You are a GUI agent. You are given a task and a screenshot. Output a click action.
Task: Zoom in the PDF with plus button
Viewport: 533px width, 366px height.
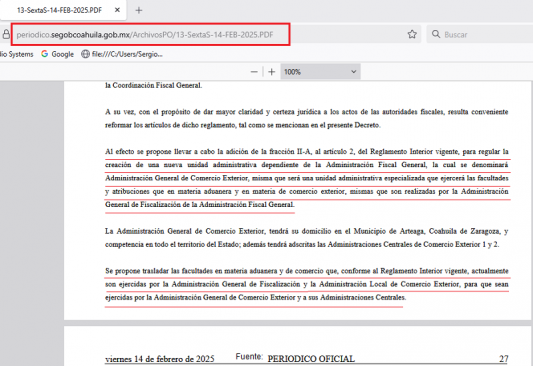pyautogui.click(x=271, y=72)
